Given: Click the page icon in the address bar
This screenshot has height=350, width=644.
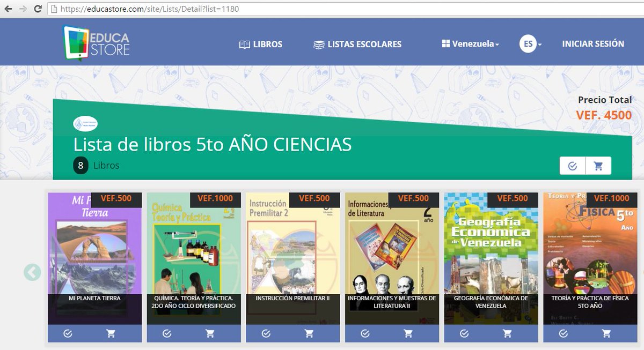Looking at the screenshot, I should [x=53, y=9].
